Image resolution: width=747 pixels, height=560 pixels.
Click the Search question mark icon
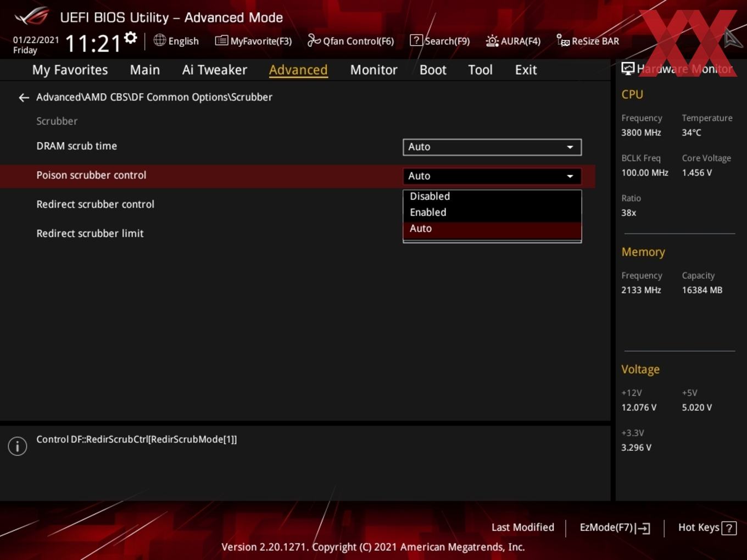click(416, 41)
